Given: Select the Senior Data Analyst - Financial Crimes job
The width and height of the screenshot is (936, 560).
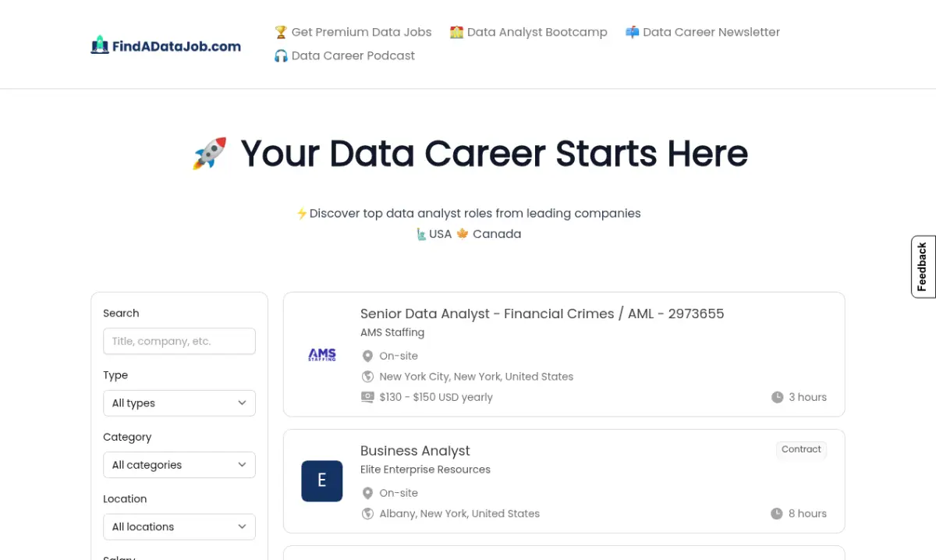Looking at the screenshot, I should coord(542,314).
